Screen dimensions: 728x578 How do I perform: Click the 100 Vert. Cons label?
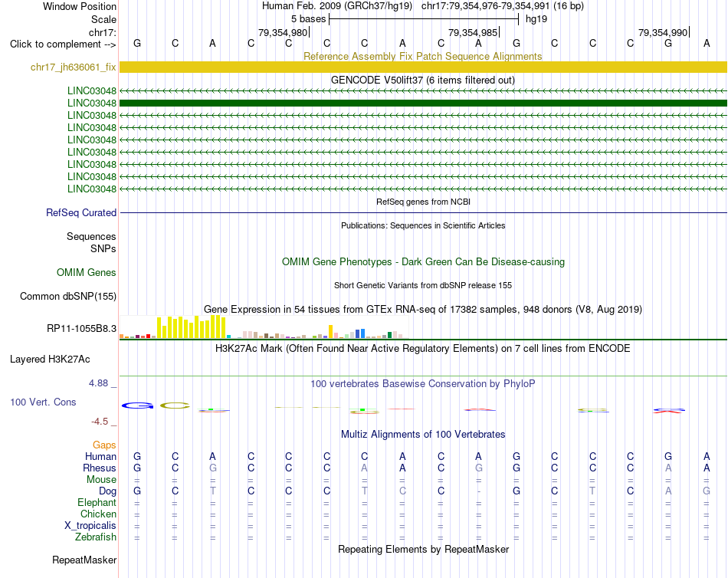coord(43,402)
